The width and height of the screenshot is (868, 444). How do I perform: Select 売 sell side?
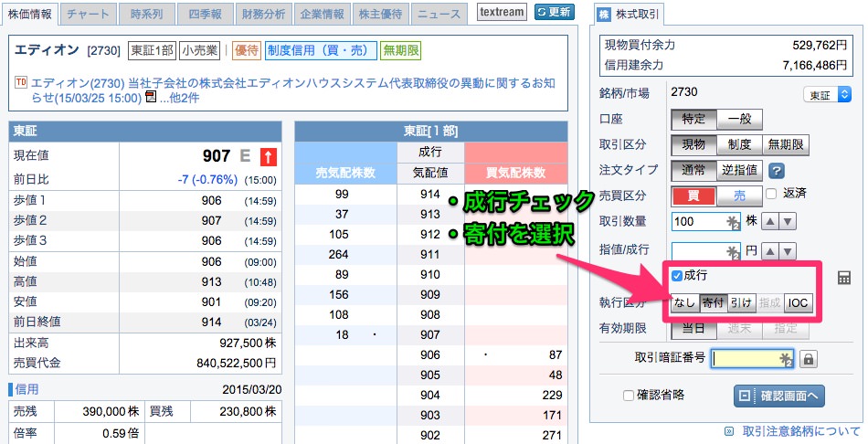click(x=739, y=196)
